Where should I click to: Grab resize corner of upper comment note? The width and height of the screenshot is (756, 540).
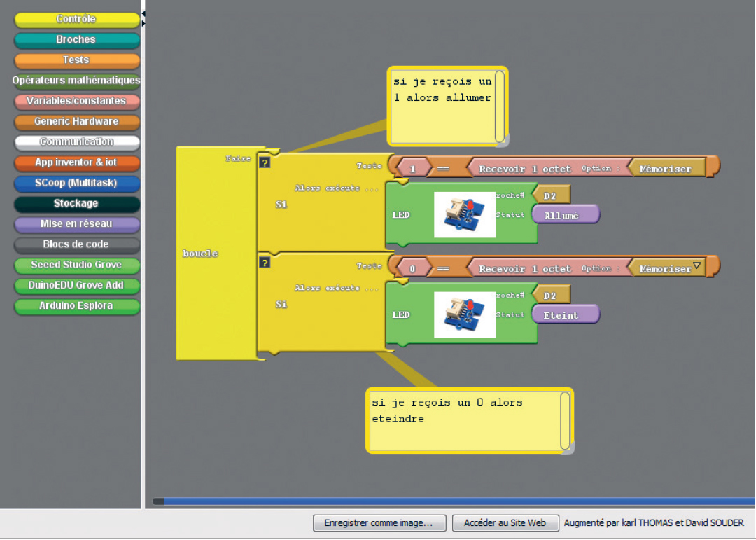point(503,141)
